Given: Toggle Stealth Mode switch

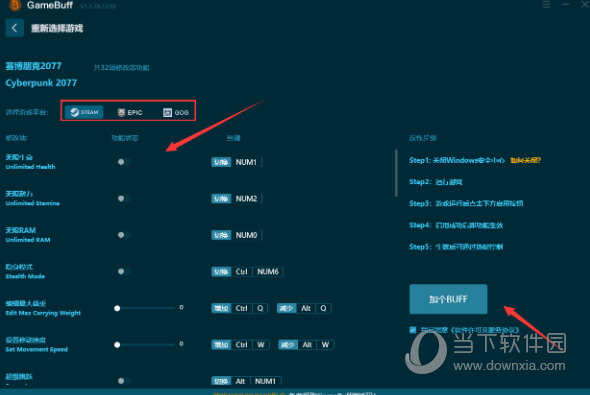Looking at the screenshot, I should point(123,271).
